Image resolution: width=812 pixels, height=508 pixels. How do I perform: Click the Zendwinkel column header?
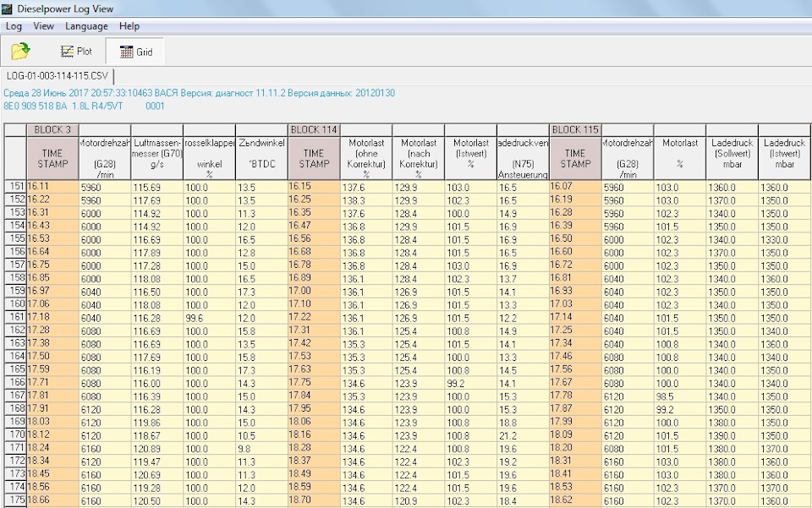261,157
